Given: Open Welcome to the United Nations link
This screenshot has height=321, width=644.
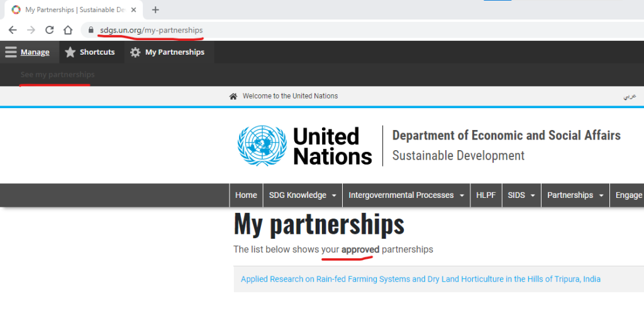Looking at the screenshot, I should pos(290,96).
